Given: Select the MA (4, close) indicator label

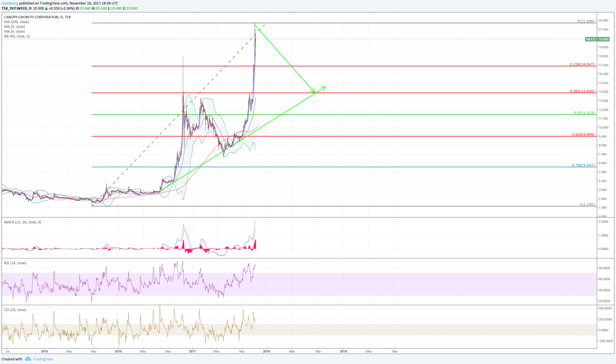Looking at the screenshot, I should 14,32.
